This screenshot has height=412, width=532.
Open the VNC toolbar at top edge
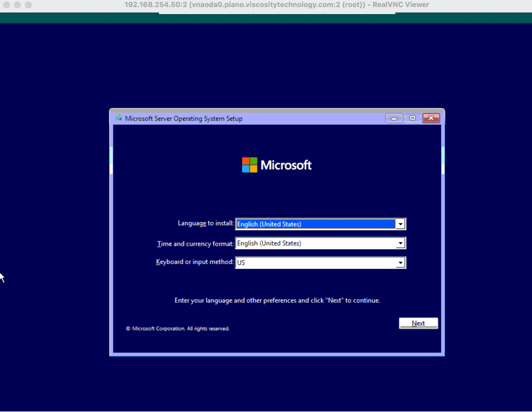(x=277, y=13)
